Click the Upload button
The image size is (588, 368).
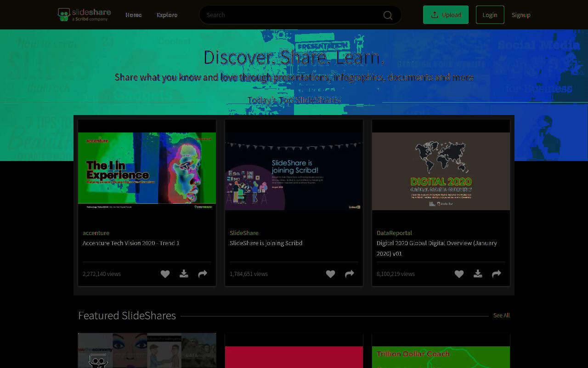coord(446,15)
